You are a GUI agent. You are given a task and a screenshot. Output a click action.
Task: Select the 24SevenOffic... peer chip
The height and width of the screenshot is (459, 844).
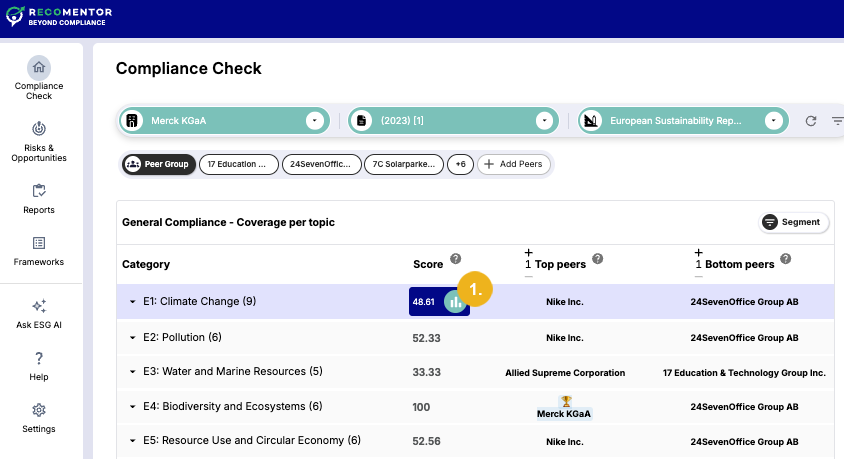click(321, 164)
